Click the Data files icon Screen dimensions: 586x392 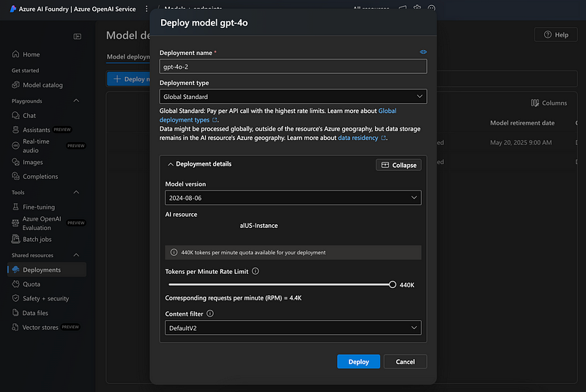[x=15, y=312]
